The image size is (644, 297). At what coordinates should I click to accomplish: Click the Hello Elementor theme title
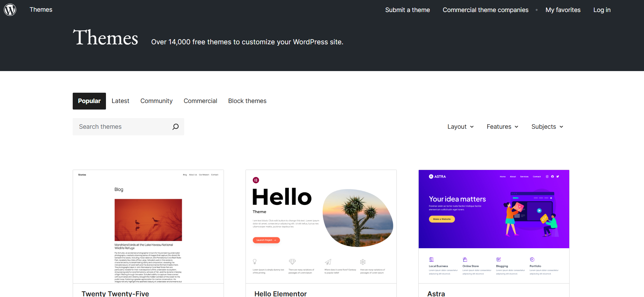pyautogui.click(x=281, y=294)
